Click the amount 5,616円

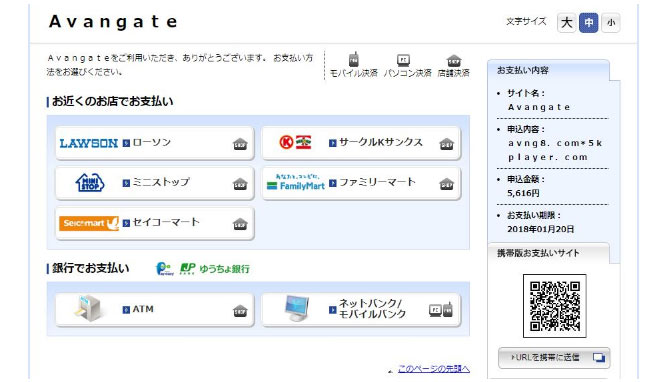tap(523, 193)
